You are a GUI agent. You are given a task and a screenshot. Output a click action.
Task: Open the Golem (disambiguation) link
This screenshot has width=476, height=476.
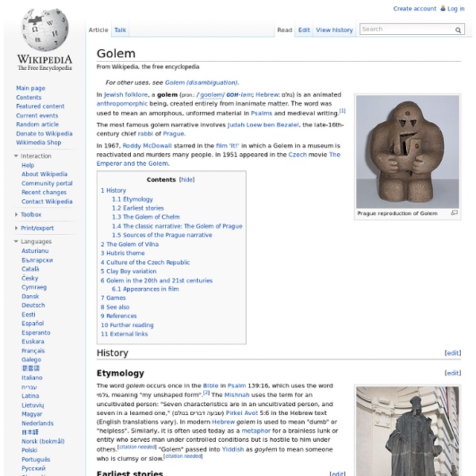(x=202, y=83)
